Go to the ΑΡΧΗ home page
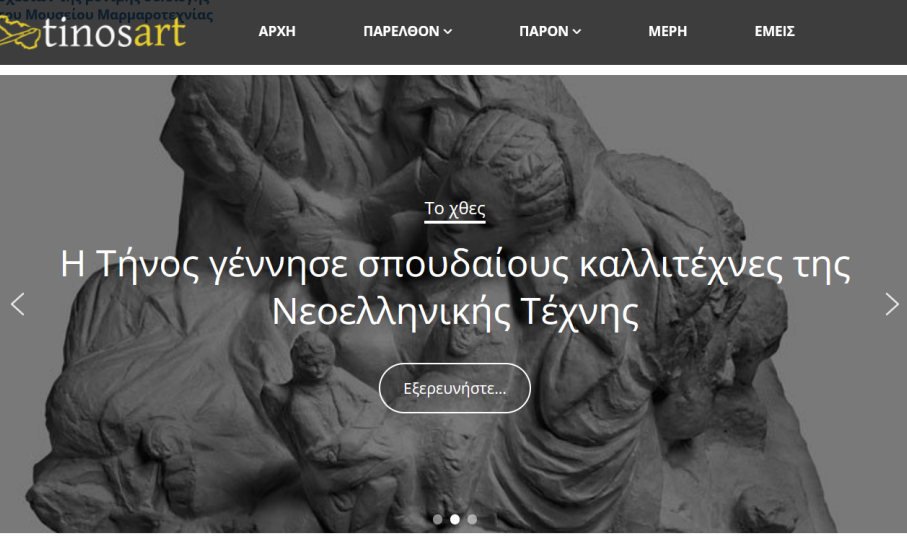Image resolution: width=907 pixels, height=536 pixels. pos(277,31)
